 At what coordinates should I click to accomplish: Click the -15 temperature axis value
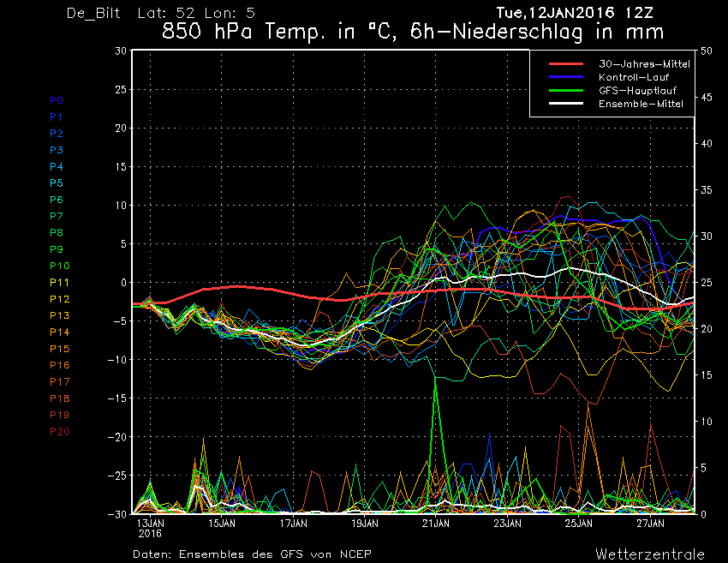point(117,398)
